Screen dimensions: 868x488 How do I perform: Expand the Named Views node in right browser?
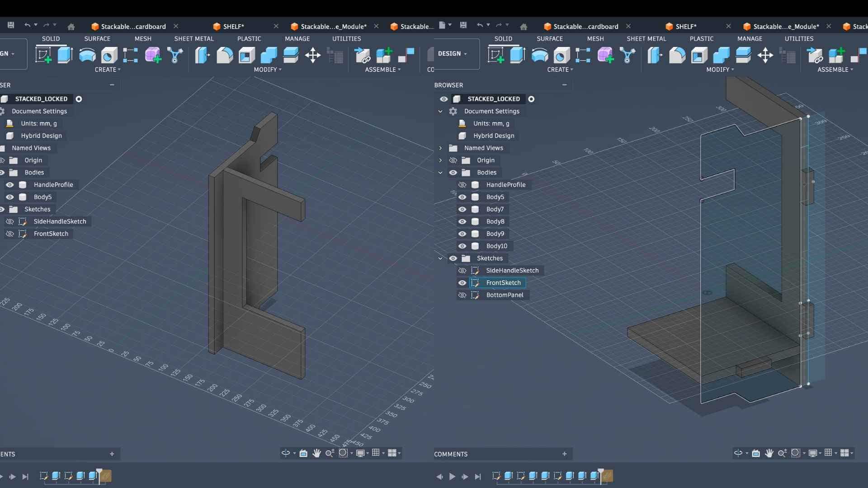point(440,148)
